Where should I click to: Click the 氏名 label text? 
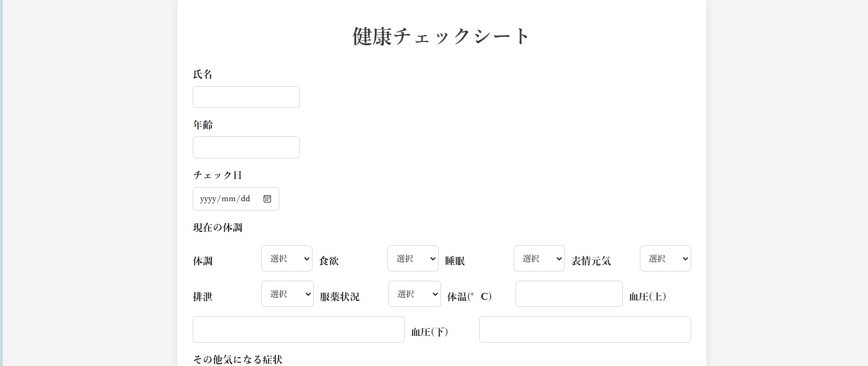click(x=203, y=75)
